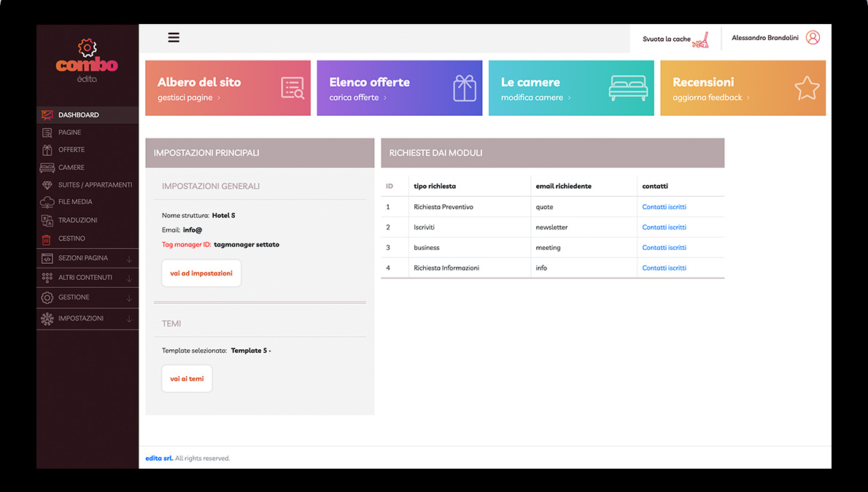This screenshot has width=868, height=492.
Task: Click the 'Richiesta Preventivo' table cell
Action: click(x=443, y=207)
